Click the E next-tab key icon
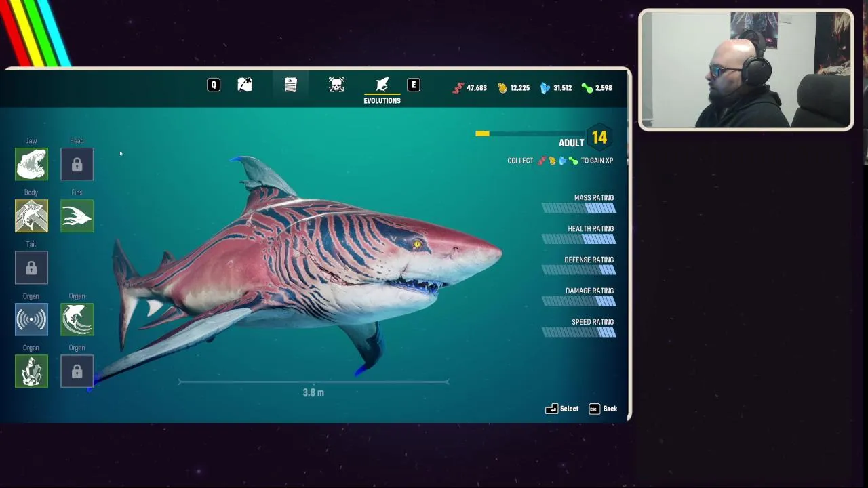Viewport: 868px width, 488px height. click(413, 85)
